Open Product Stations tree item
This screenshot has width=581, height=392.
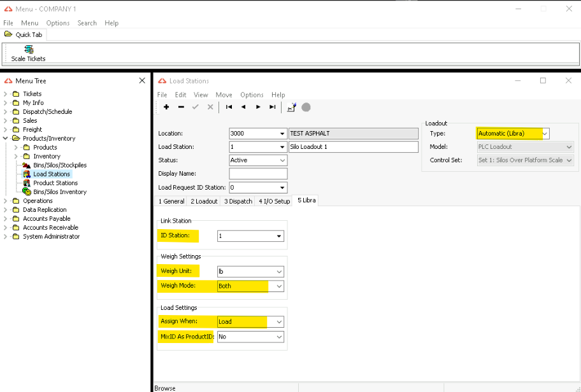click(55, 183)
